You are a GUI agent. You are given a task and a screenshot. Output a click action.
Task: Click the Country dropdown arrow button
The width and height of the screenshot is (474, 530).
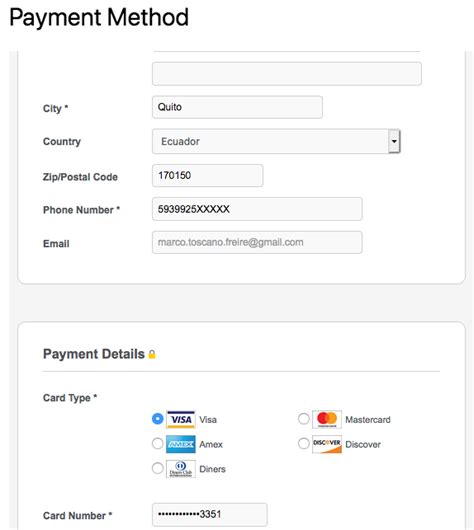coord(394,141)
